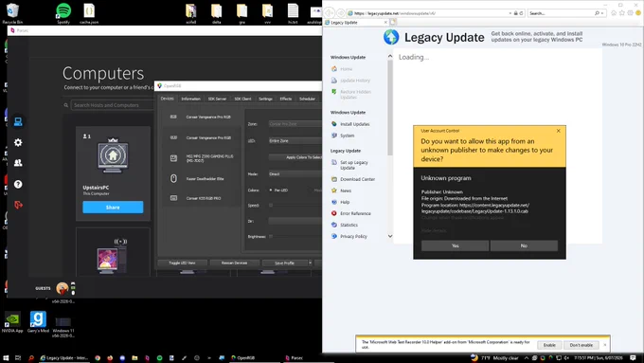The height and width of the screenshot is (363, 644).
Task: Click the Firefox icon in the taskbar
Action: click(110, 357)
